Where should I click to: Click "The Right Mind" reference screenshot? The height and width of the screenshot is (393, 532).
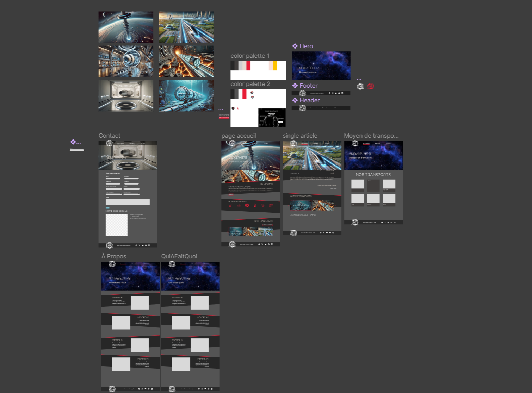(272, 118)
